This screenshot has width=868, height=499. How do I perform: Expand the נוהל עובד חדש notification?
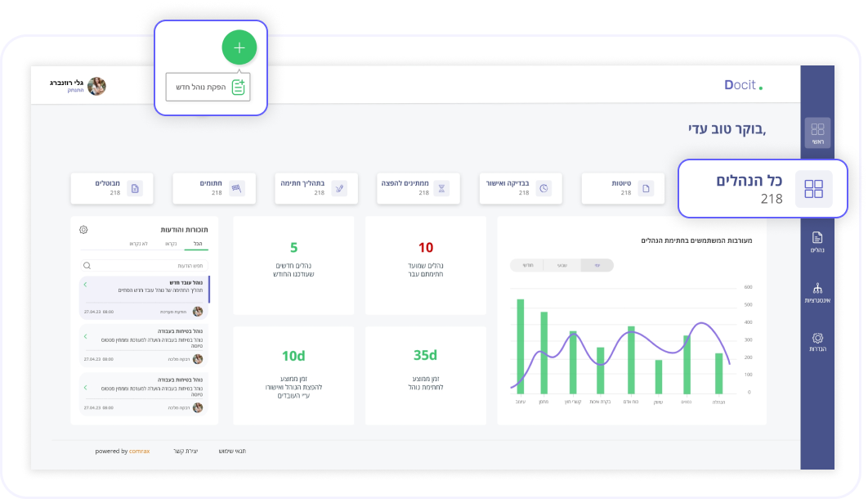pyautogui.click(x=86, y=284)
